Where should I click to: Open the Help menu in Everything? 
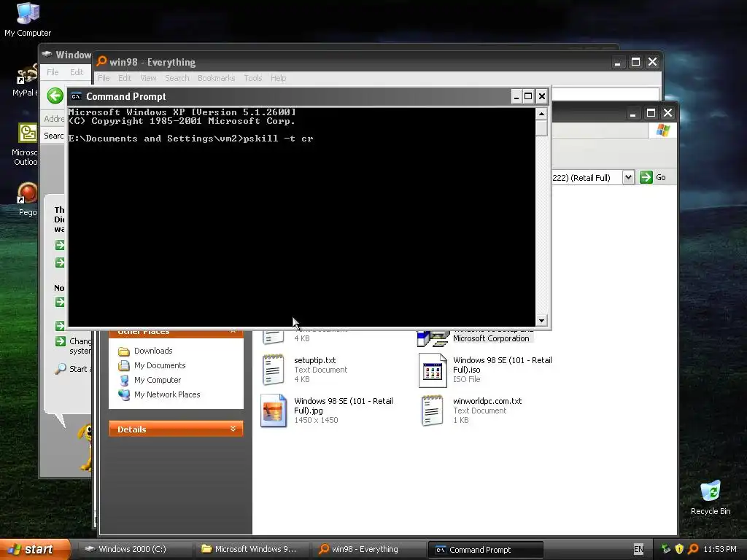coord(278,78)
